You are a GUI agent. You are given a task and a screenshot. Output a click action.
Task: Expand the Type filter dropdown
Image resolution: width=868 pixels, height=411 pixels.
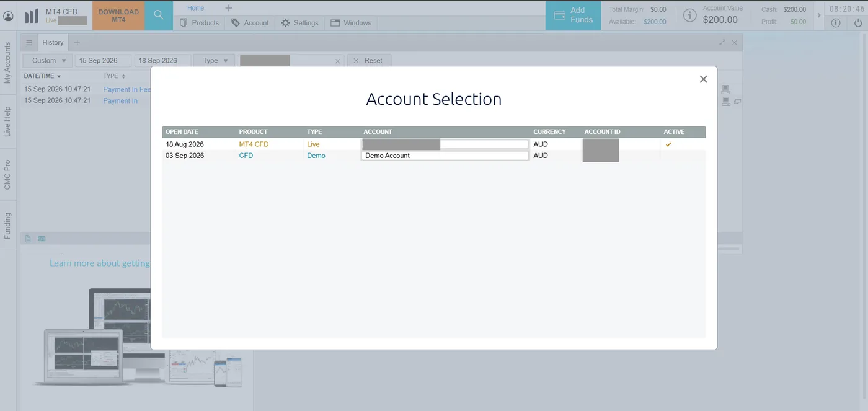[x=215, y=61]
